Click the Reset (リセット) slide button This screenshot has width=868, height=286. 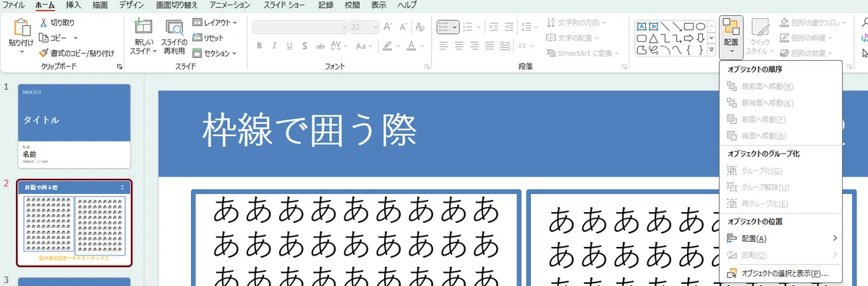pos(208,38)
